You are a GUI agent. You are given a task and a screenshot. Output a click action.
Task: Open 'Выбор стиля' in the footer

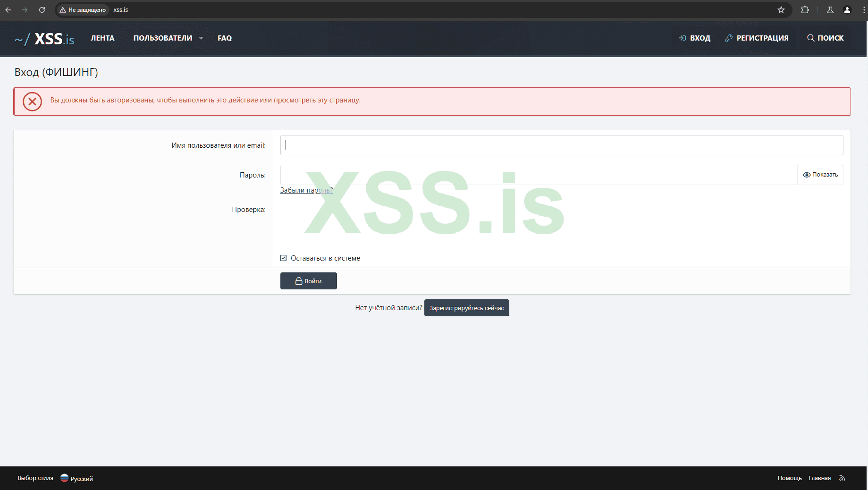point(35,478)
